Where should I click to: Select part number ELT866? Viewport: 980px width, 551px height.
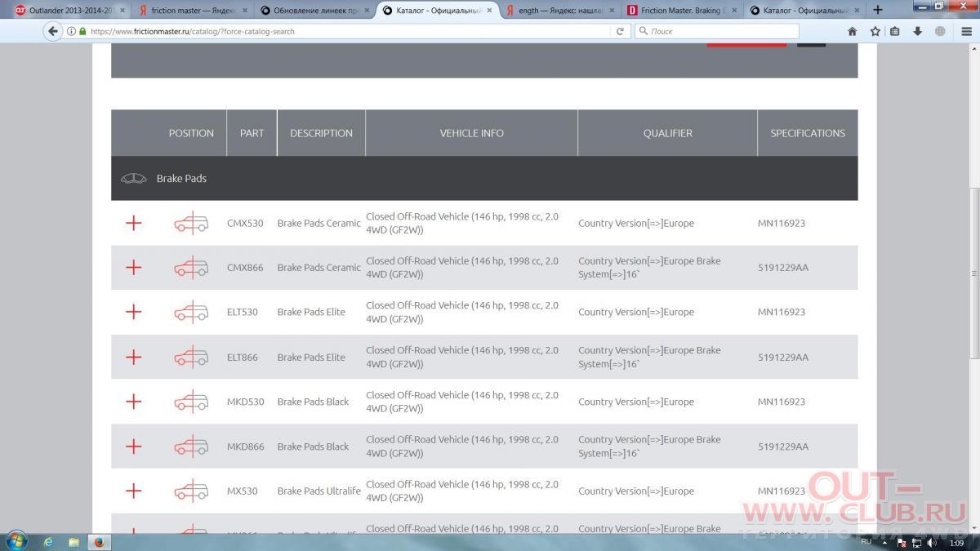pyautogui.click(x=243, y=357)
